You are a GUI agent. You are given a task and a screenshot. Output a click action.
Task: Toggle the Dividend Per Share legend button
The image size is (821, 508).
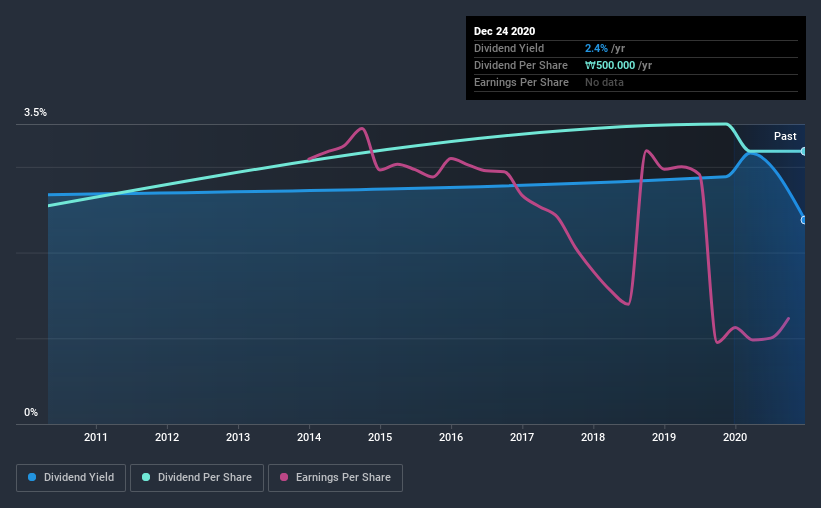point(197,478)
